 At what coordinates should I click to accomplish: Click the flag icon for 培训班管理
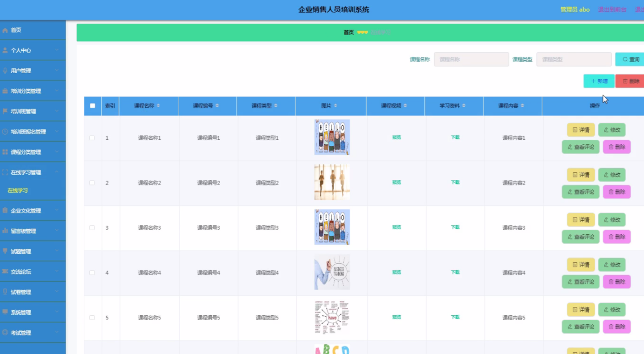5,111
